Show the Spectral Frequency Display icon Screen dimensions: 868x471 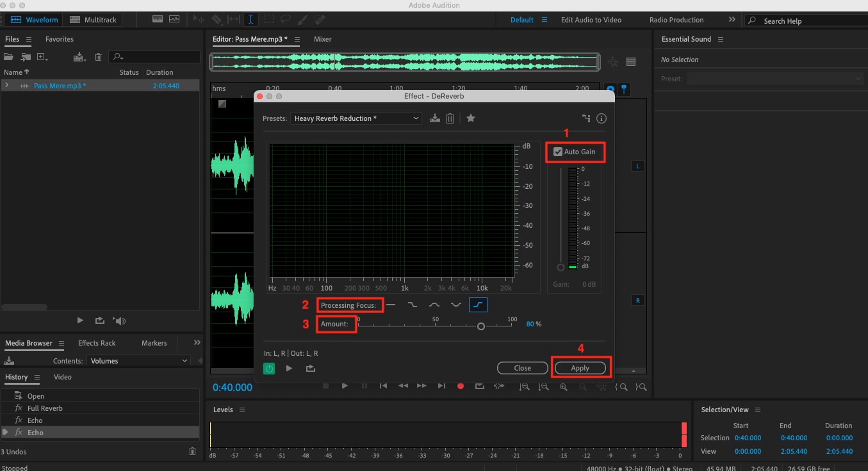click(x=158, y=19)
